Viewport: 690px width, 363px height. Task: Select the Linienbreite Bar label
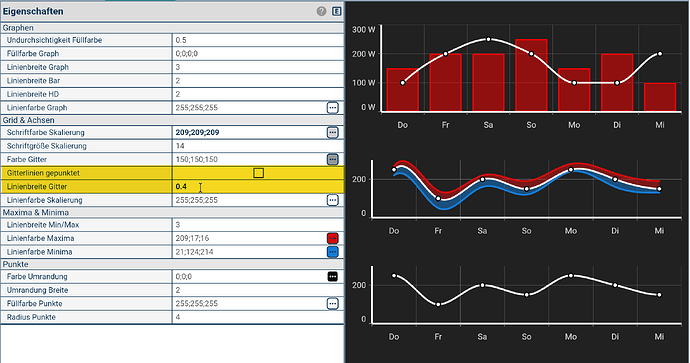pos(33,81)
